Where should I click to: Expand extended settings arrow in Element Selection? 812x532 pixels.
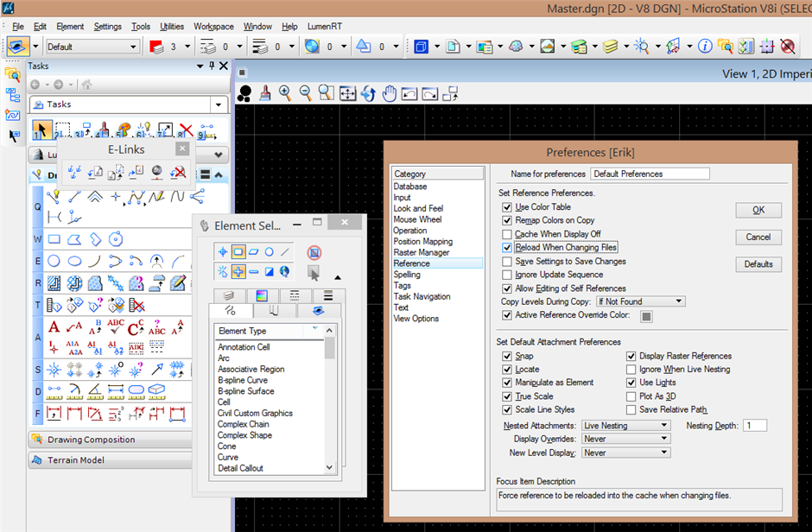point(338,278)
